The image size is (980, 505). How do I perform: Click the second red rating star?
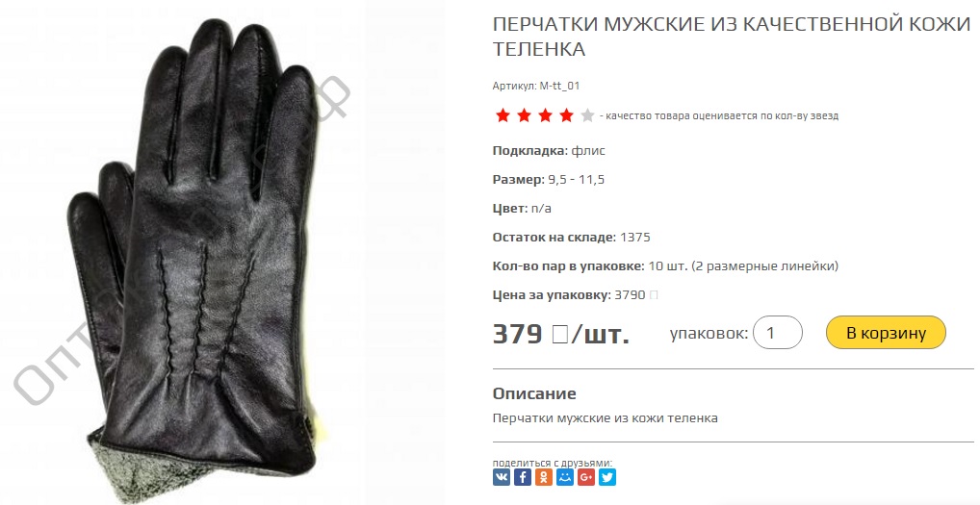pos(524,115)
